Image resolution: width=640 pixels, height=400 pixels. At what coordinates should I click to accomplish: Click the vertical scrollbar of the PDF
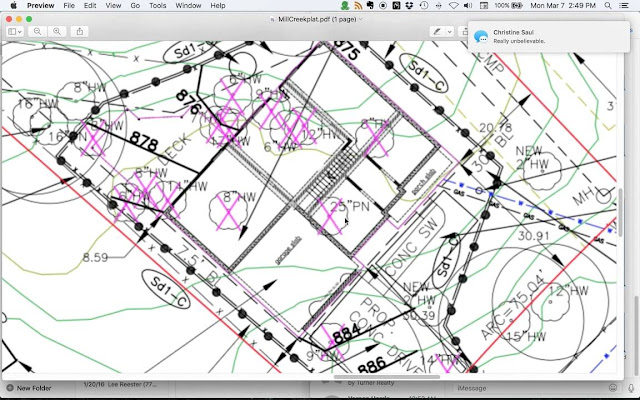tap(620, 212)
